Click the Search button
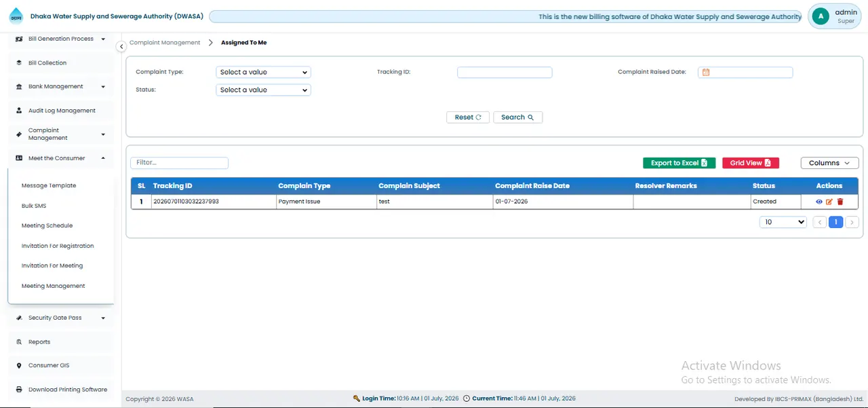 pos(517,117)
